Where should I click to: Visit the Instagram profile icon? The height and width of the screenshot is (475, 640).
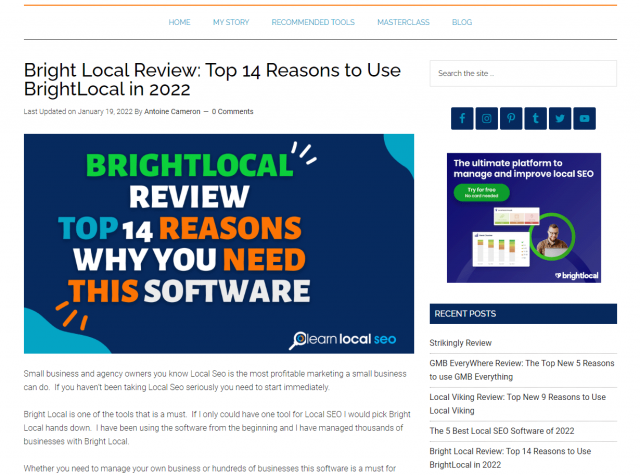(x=487, y=118)
